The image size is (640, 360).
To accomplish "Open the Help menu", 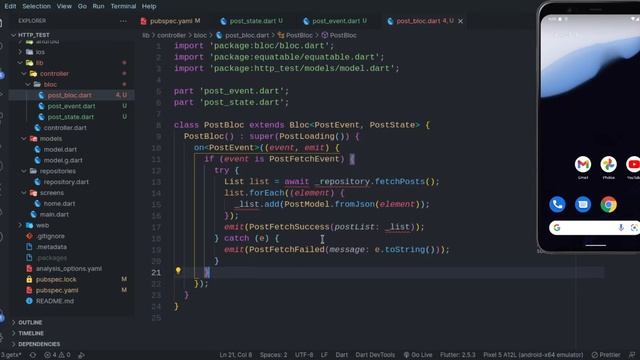I will [x=149, y=6].
